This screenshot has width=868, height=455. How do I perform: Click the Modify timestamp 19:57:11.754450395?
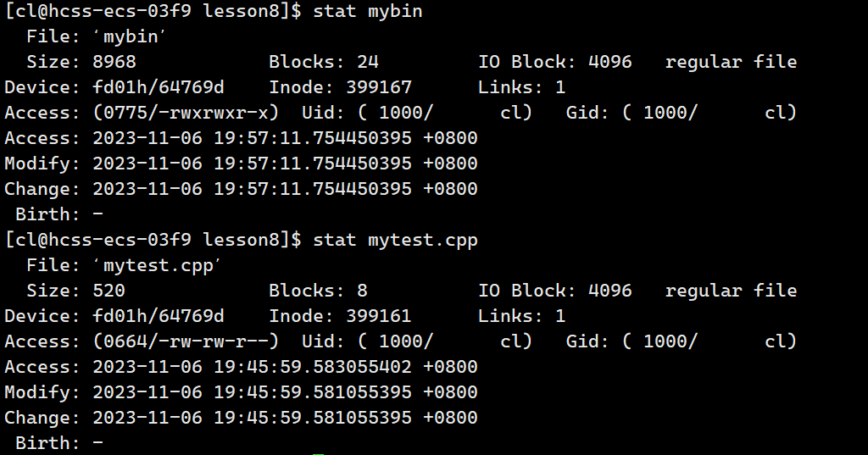[x=313, y=164]
